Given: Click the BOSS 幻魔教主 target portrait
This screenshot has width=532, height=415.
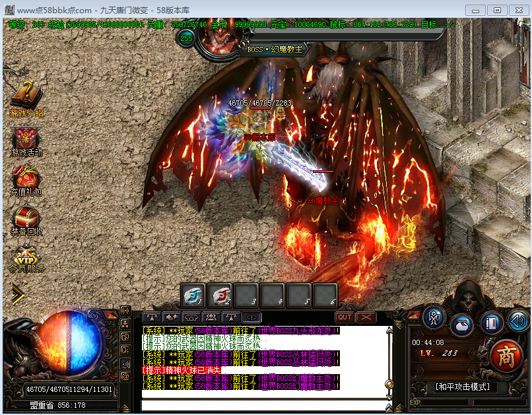Looking at the screenshot, I should click(220, 39).
